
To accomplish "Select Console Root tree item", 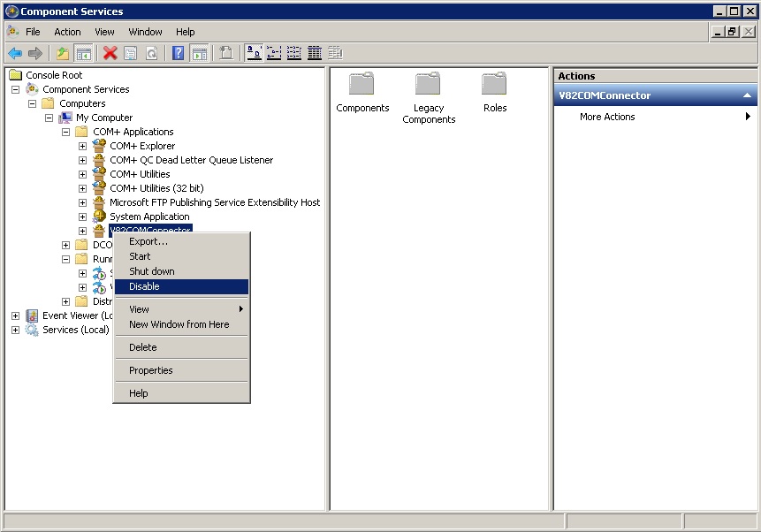I will (x=54, y=75).
